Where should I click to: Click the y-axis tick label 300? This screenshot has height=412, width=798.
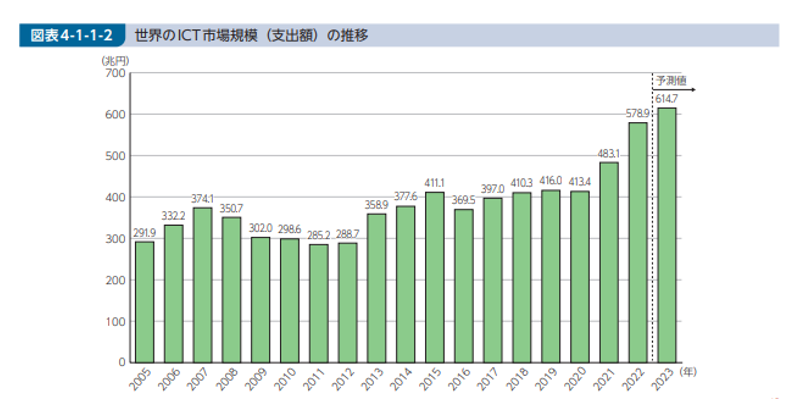116,239
